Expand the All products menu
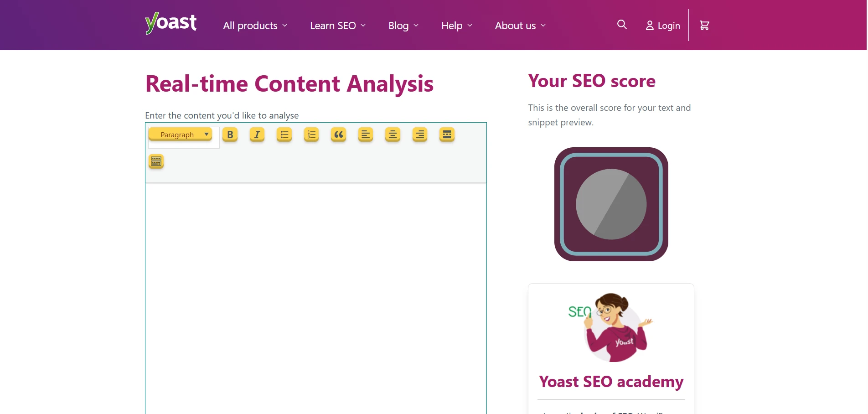868x414 pixels. pos(254,26)
